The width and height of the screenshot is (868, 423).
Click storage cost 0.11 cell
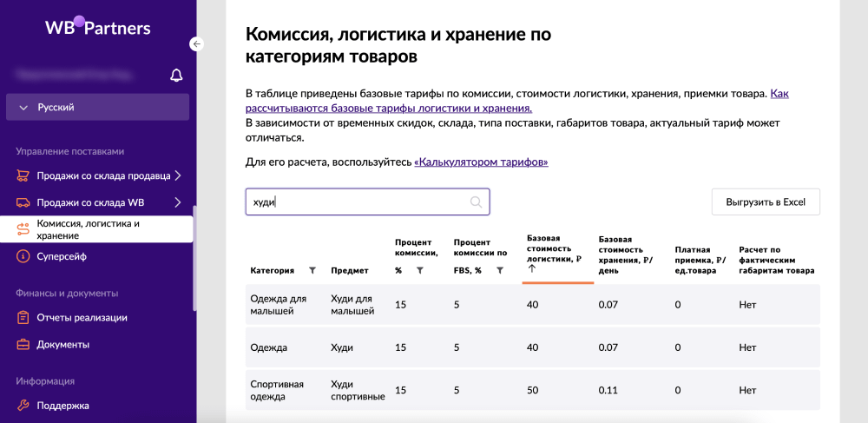(608, 390)
